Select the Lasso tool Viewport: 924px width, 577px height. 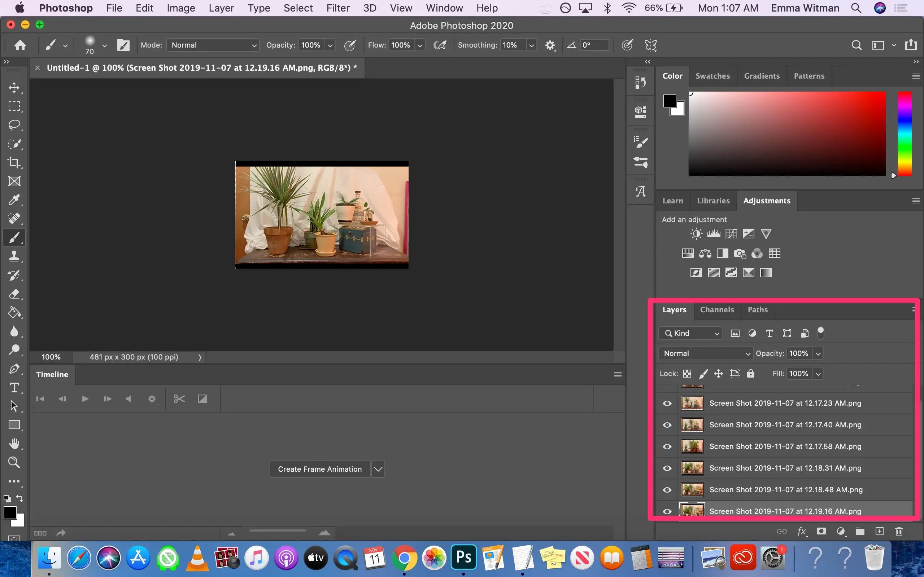pyautogui.click(x=14, y=125)
